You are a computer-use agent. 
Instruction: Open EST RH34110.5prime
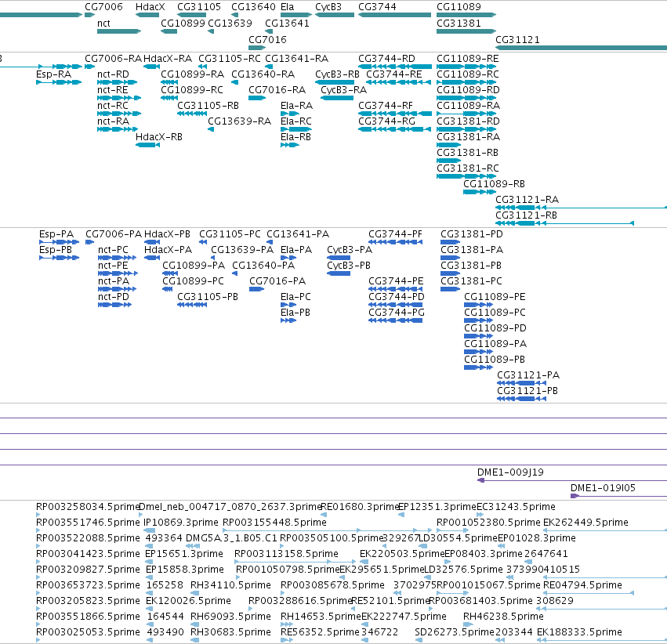[230, 585]
